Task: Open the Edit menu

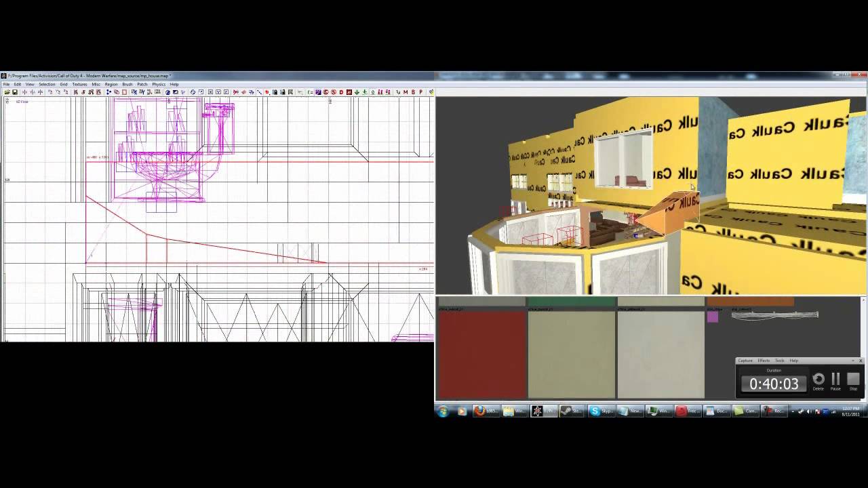Action: [x=18, y=84]
